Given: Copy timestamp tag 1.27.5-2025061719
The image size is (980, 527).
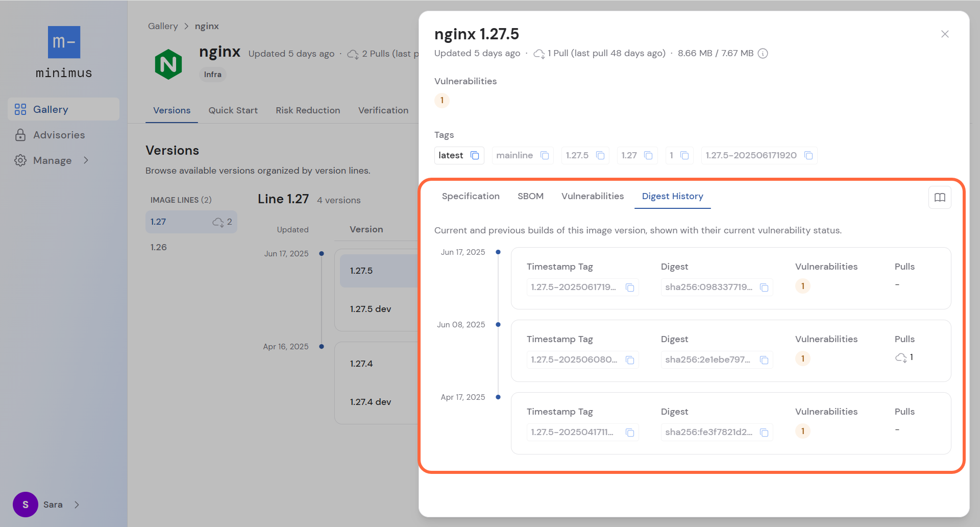Looking at the screenshot, I should (x=630, y=288).
